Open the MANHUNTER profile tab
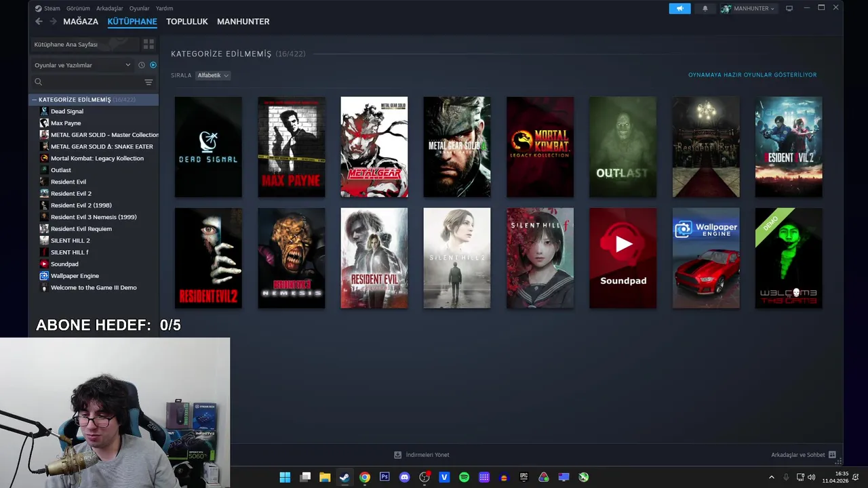The width and height of the screenshot is (868, 488). pos(243,22)
